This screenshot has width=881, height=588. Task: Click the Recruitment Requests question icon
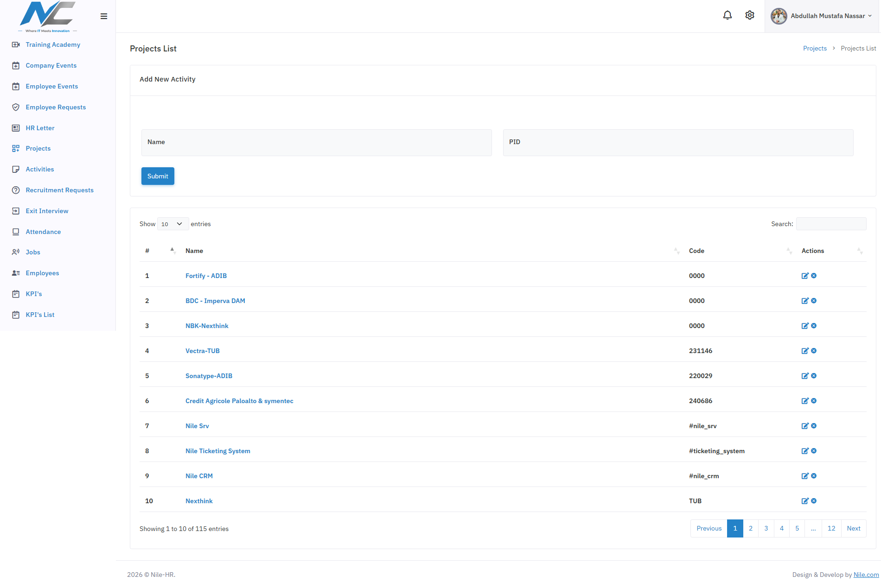16,190
